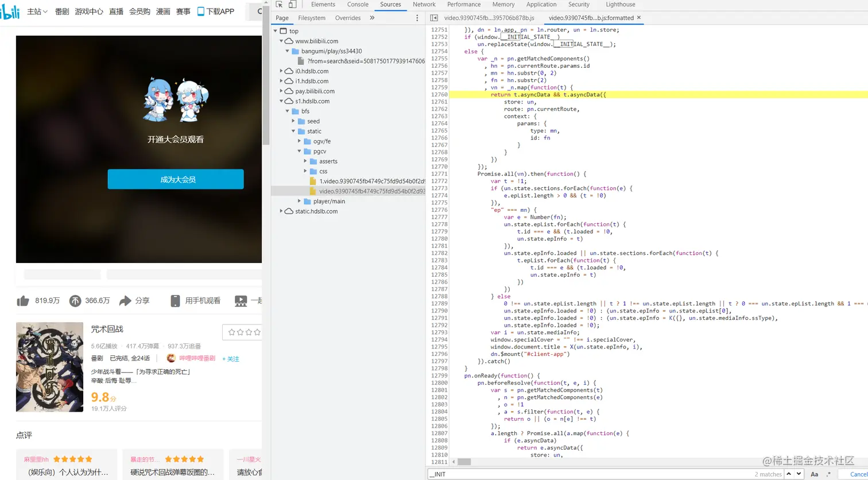This screenshot has width=868, height=480.
Task: Like the video with thumbs-up icon
Action: [x=23, y=300]
